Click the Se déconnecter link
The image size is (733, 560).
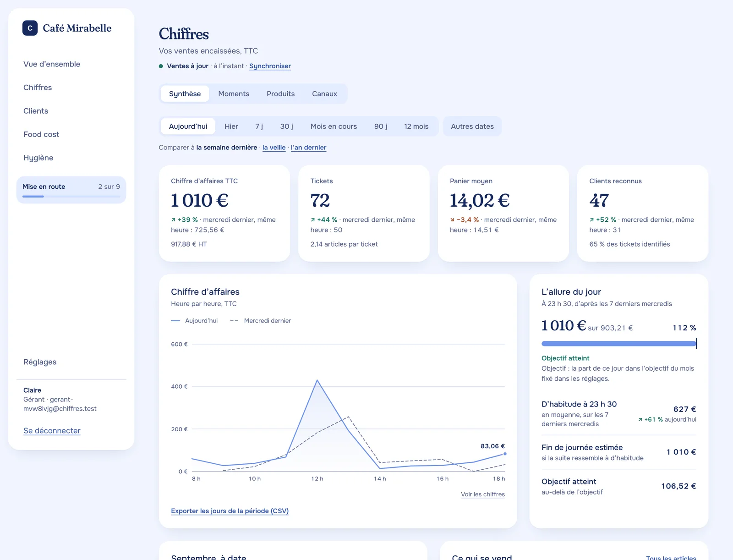52,431
